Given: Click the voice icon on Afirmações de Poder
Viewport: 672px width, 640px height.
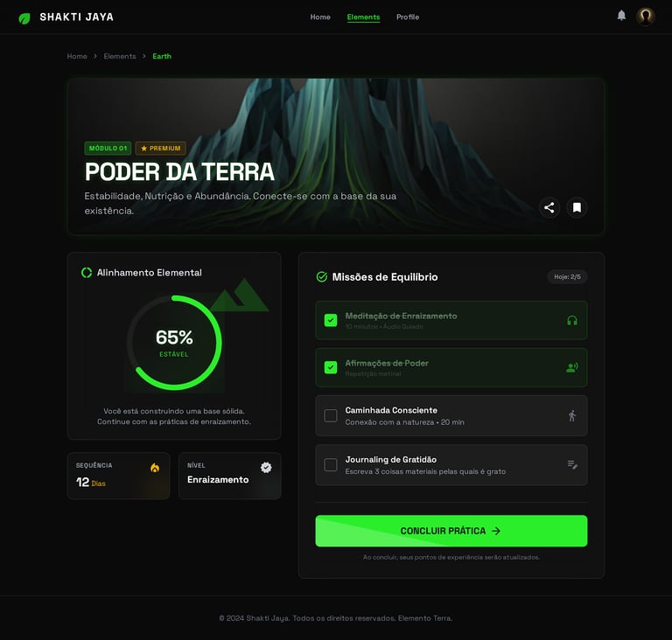Looking at the screenshot, I should point(572,367).
